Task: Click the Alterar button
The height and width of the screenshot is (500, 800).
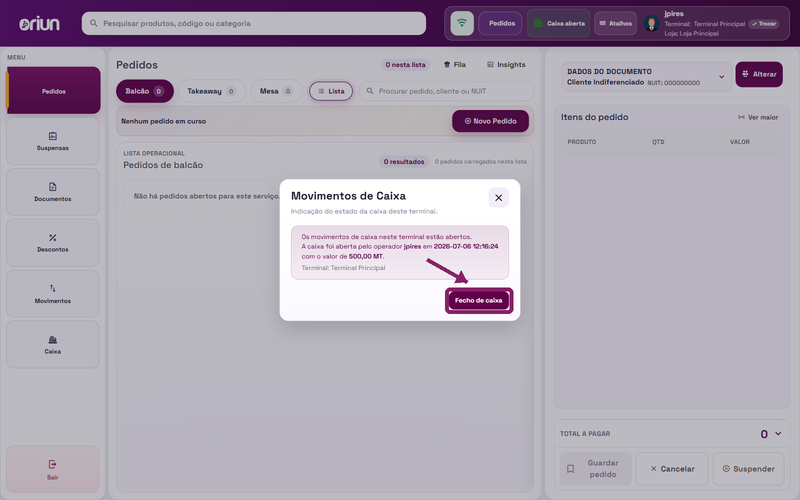Action: [759, 74]
